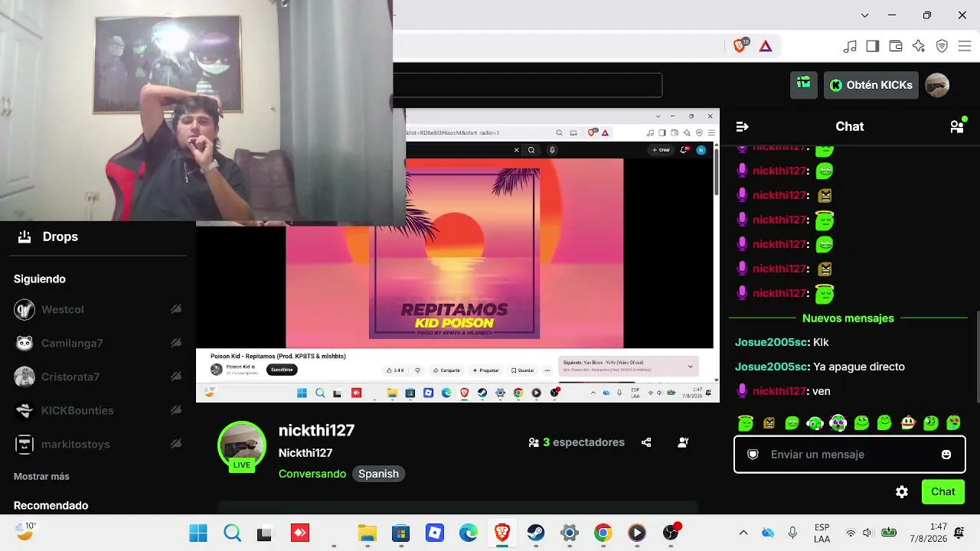Pick the halo angel emote in quick row
Image resolution: width=980 pixels, height=551 pixels.
pyautogui.click(x=746, y=422)
